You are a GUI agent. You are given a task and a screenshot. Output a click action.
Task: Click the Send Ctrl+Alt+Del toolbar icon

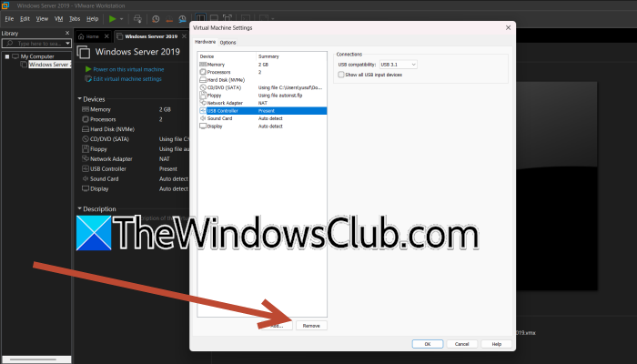[137, 19]
